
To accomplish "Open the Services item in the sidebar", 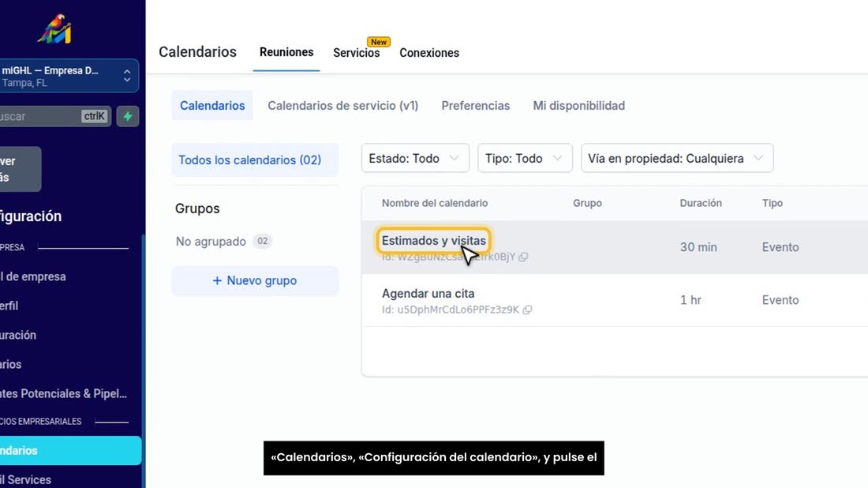I will pos(25,479).
